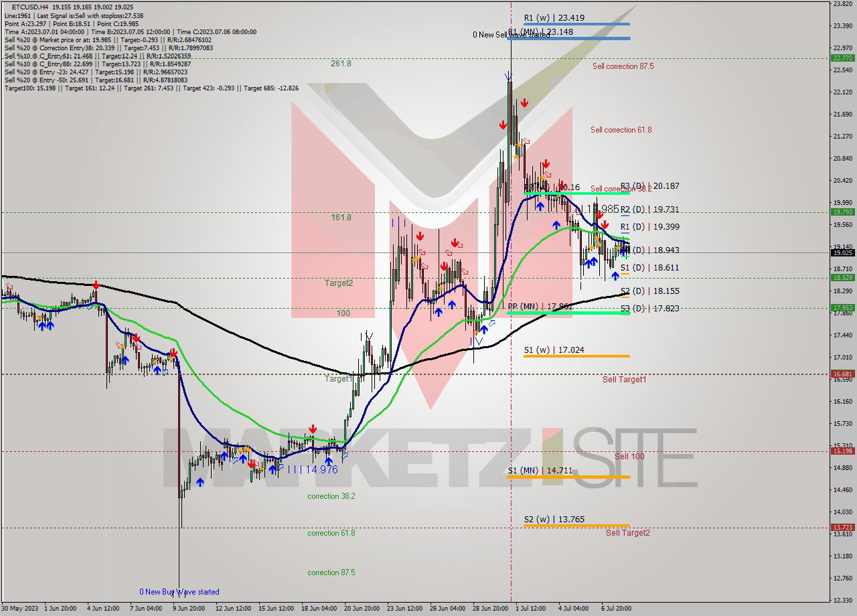
Task: Click the red 'Sell correction 61.8' label
Action: click(x=621, y=130)
